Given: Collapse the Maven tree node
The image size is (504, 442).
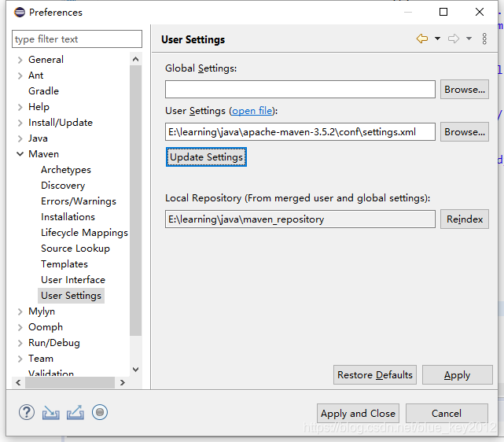Looking at the screenshot, I should click(20, 154).
